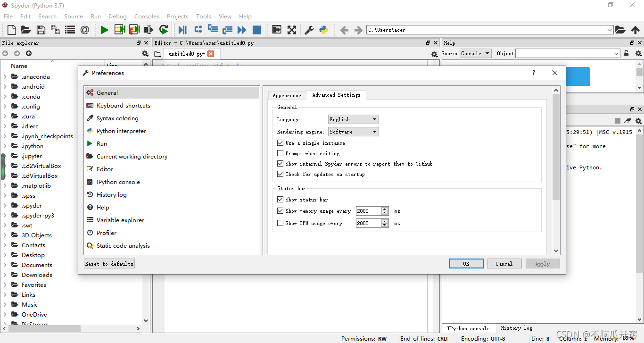This screenshot has height=343, width=644.
Task: Click the debug Step return icon
Action: pyautogui.click(x=227, y=30)
